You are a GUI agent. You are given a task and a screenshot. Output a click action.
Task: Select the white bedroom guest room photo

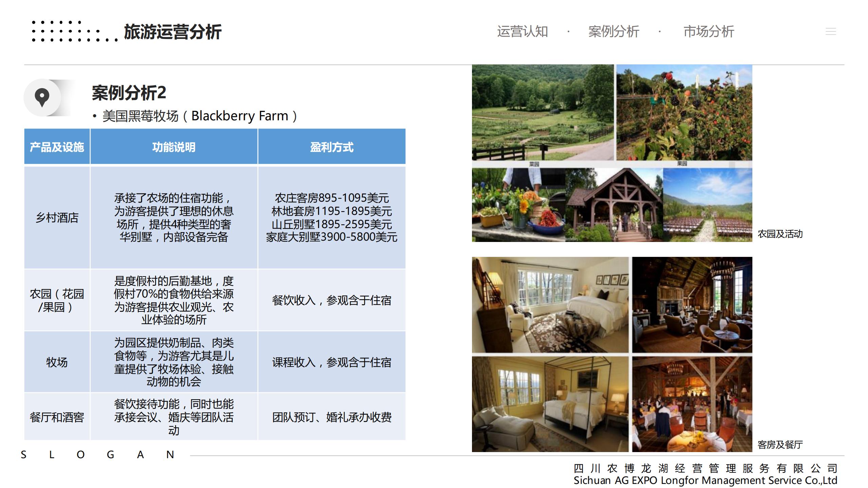(550, 305)
